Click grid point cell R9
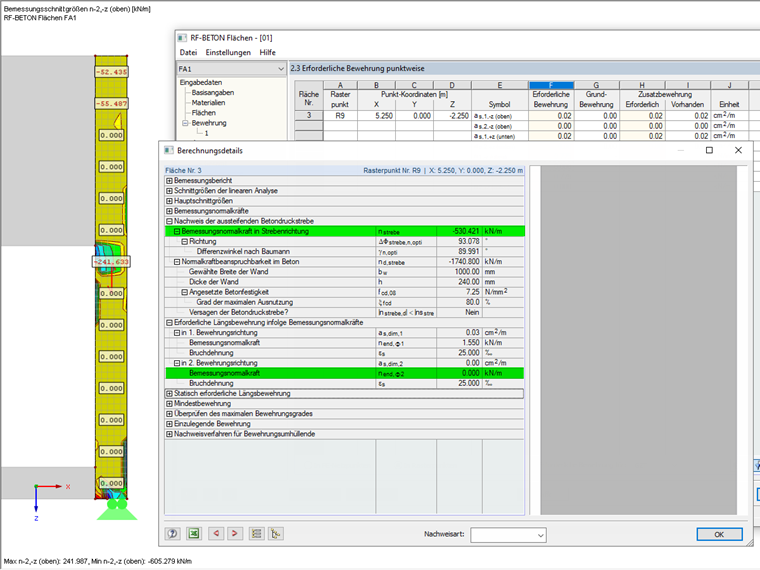 click(340, 116)
